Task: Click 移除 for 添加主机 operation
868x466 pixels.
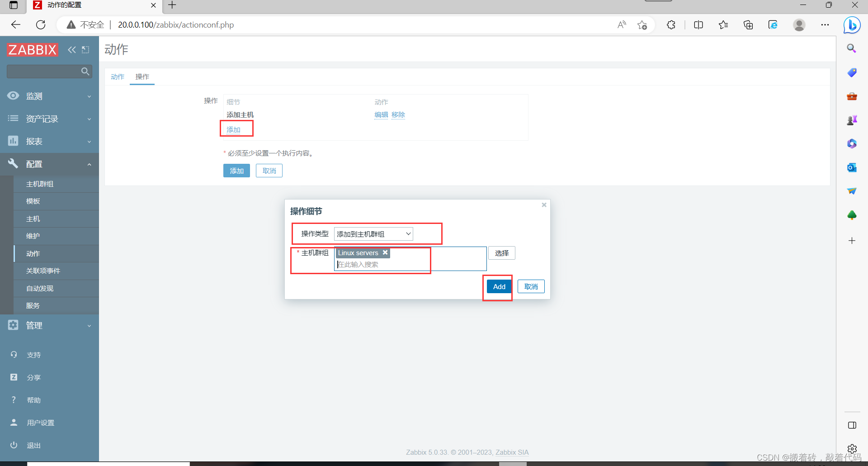Action: 398,115
